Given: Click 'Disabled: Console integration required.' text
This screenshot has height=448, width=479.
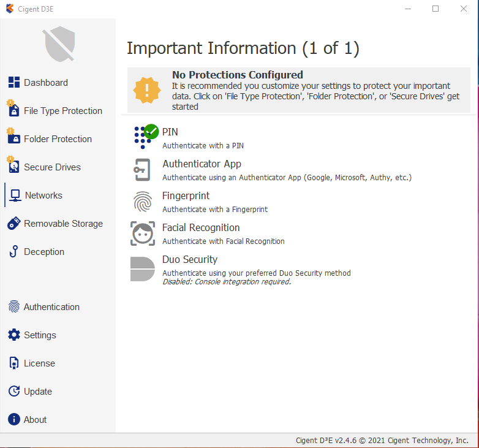Looking at the screenshot, I should pyautogui.click(x=227, y=281).
